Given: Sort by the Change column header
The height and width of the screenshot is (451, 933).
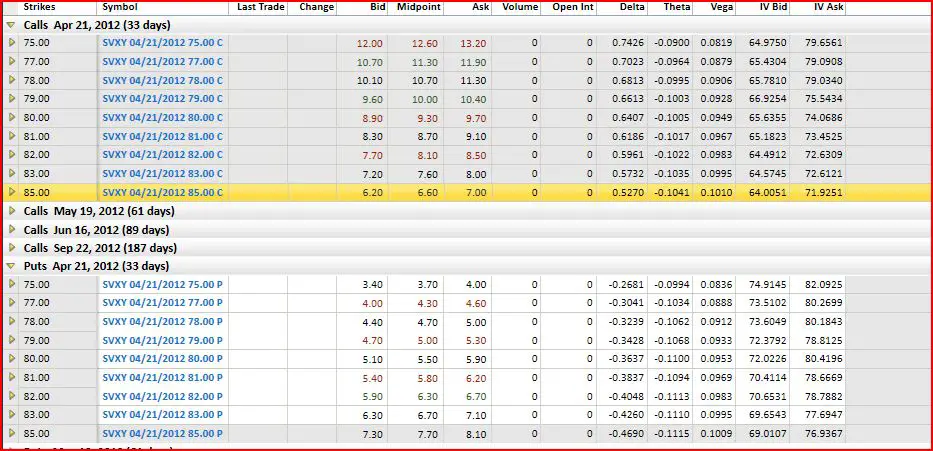Looking at the screenshot, I should click(x=317, y=7).
